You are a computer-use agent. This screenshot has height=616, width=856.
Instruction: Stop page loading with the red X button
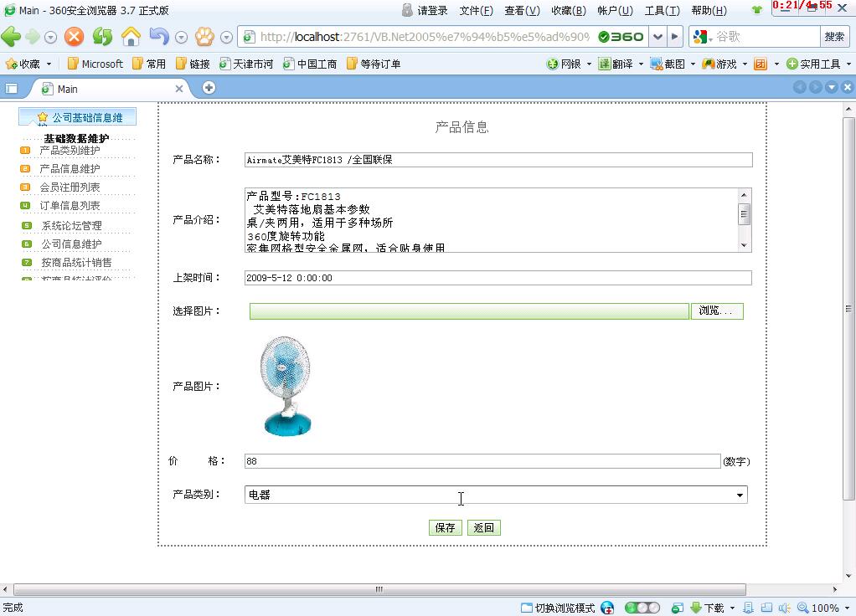tap(75, 37)
